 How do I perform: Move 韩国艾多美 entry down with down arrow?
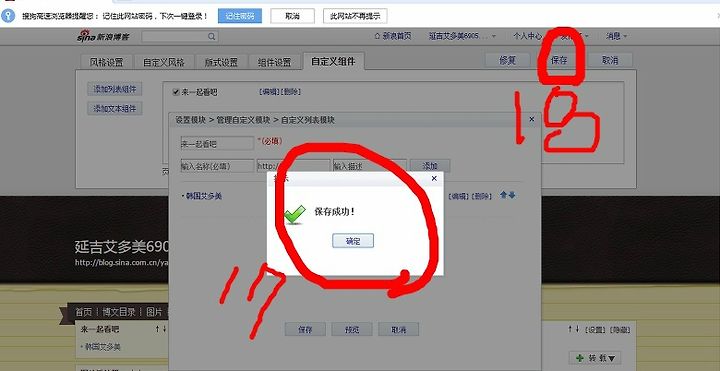512,195
